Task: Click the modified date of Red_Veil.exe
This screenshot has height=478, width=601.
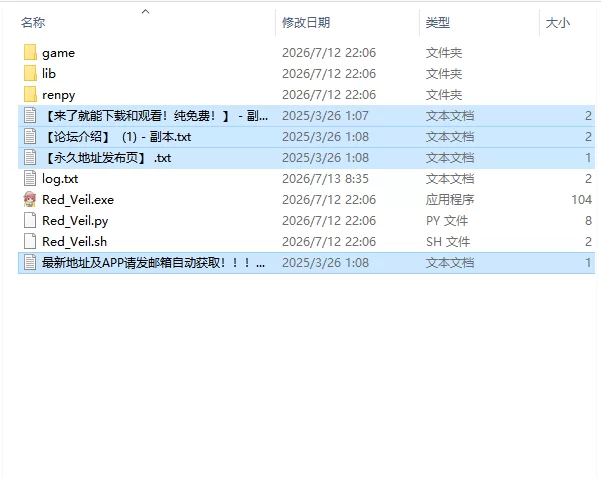Action: click(x=329, y=199)
